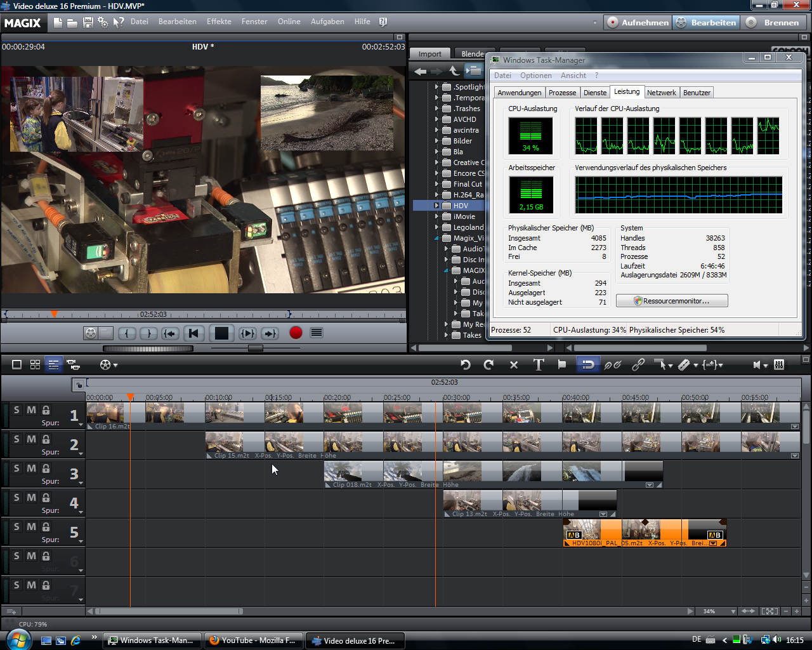Screen dimensions: 812x650
Task: Open the audio mixer icon
Action: point(779,364)
